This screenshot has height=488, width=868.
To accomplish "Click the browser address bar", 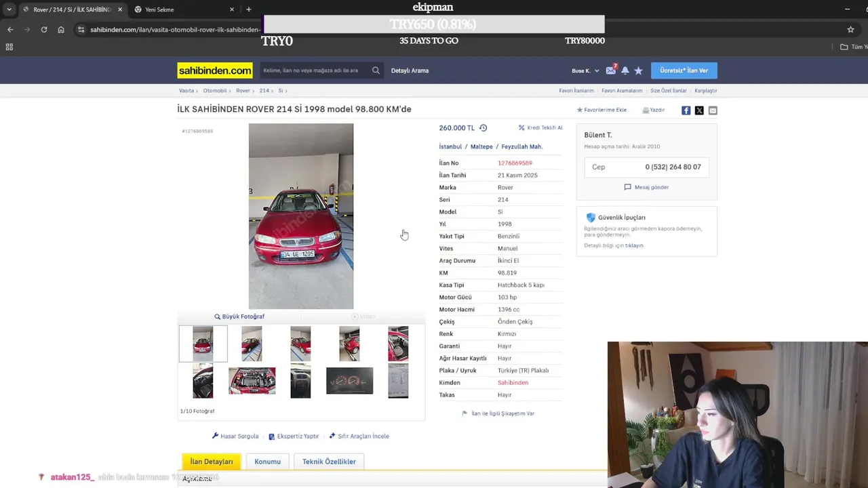I will 175,30.
